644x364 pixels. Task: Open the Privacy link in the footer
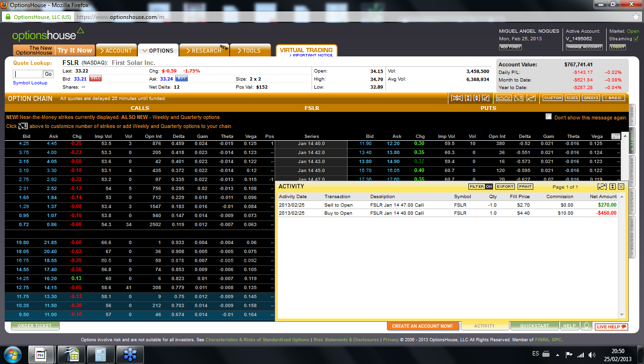[391, 340]
